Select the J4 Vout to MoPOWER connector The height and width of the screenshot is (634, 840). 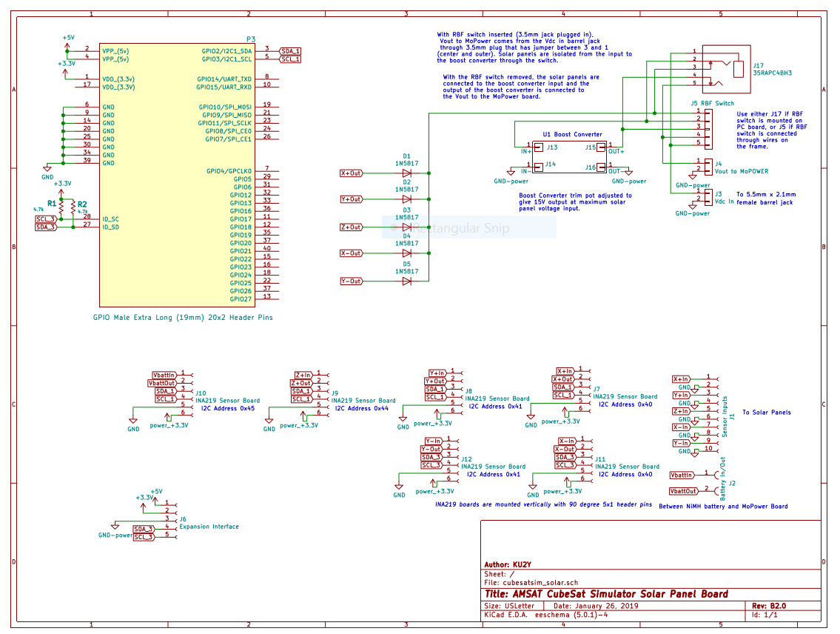(x=707, y=164)
